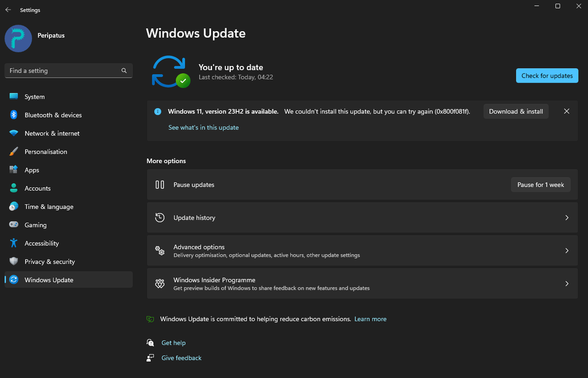This screenshot has height=378, width=588.
Task: Open System settings
Action: [69, 97]
